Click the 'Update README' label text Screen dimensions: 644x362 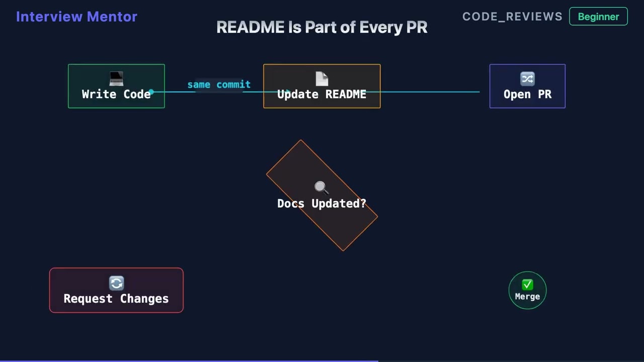322,95
